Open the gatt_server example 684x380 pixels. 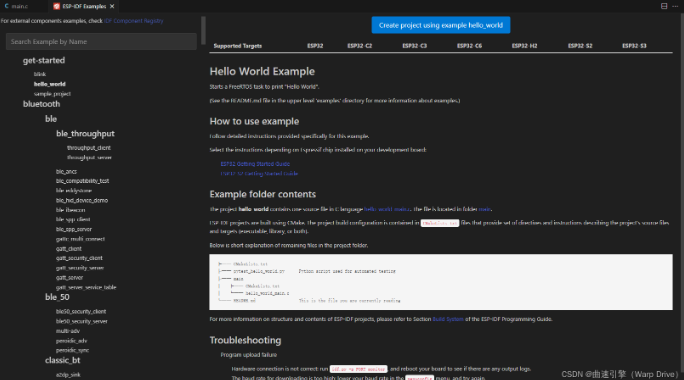(69, 277)
